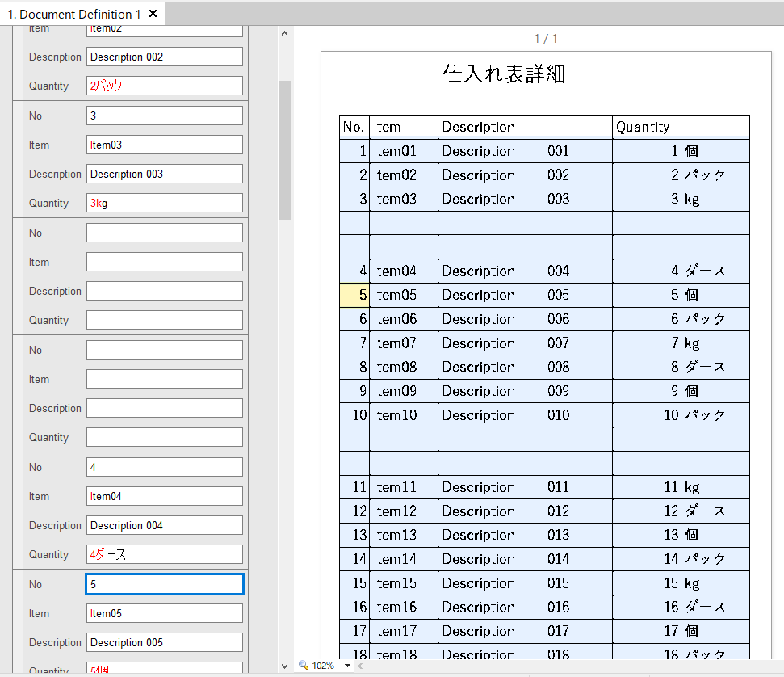This screenshot has height=677, width=784.
Task: Click the No field containing 4
Action: [165, 467]
